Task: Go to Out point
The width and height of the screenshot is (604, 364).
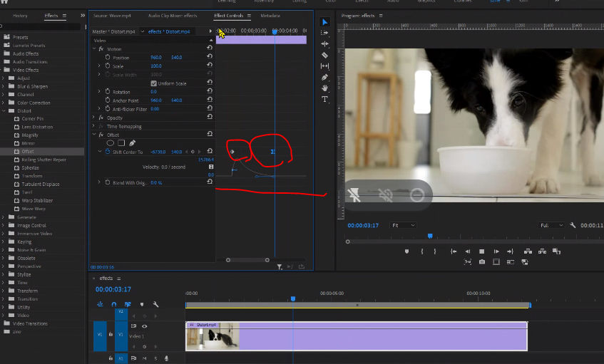Action: point(510,251)
